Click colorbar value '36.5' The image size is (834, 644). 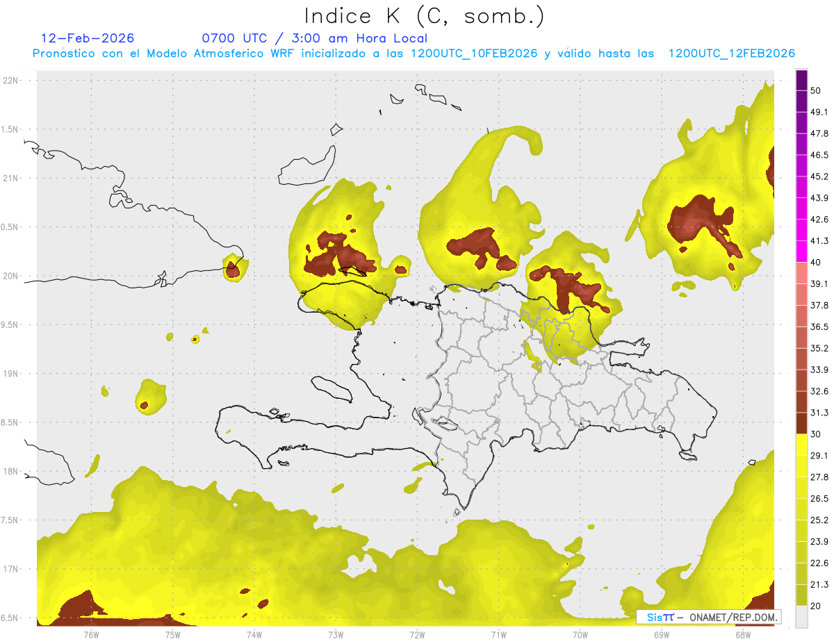coord(819,327)
